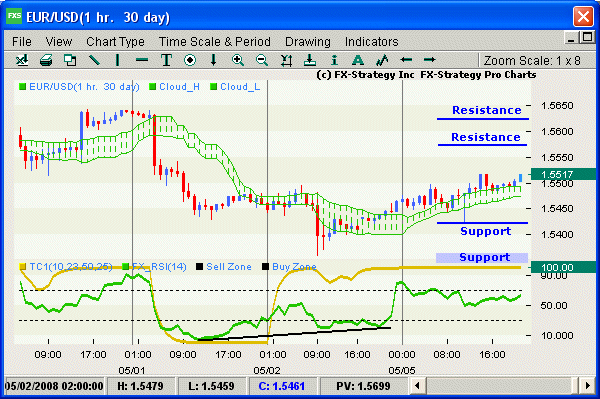This screenshot has width=600, height=399.
Task: Click the TC1(10,23,50,25) legend entry
Action: (66, 267)
